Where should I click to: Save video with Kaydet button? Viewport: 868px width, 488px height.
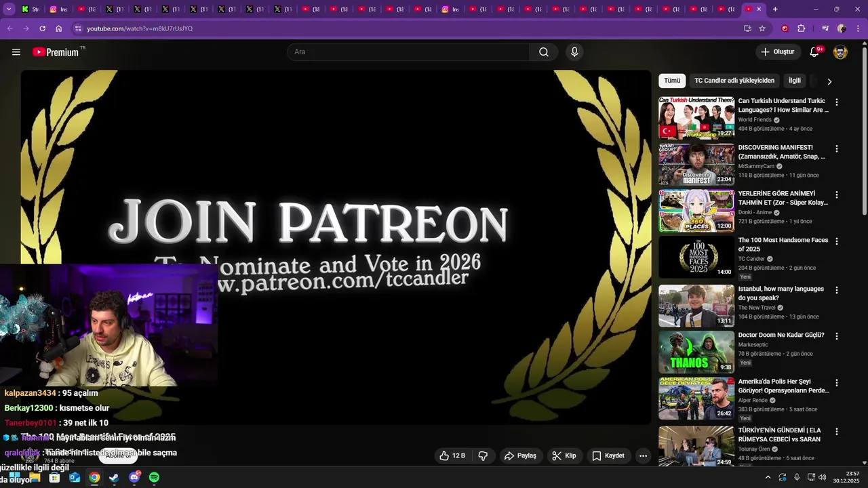coord(608,456)
